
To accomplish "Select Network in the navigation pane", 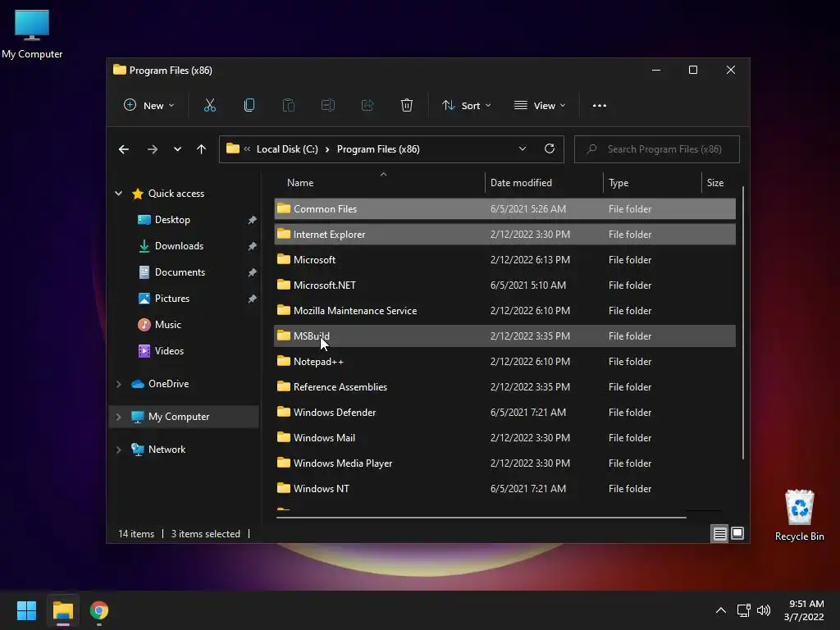I will pyautogui.click(x=167, y=450).
